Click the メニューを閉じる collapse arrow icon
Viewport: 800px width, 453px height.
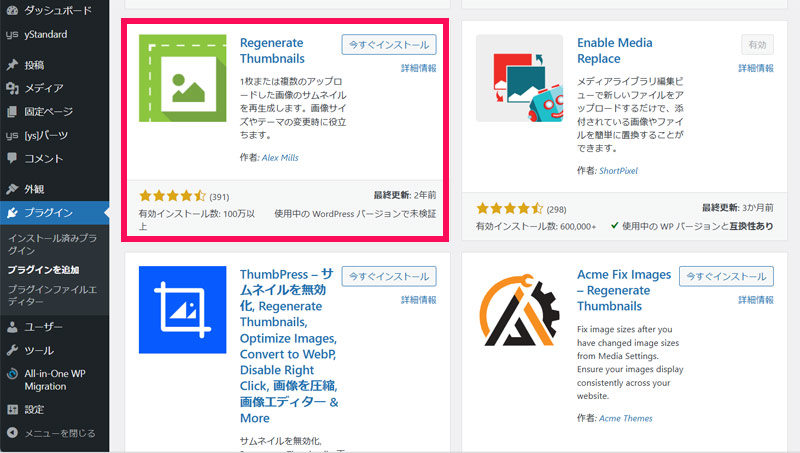[x=12, y=433]
